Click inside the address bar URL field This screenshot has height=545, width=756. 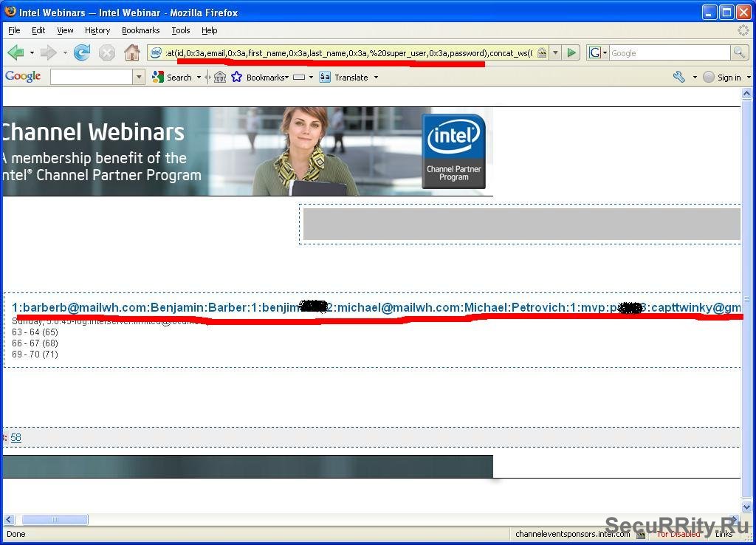tap(349, 52)
